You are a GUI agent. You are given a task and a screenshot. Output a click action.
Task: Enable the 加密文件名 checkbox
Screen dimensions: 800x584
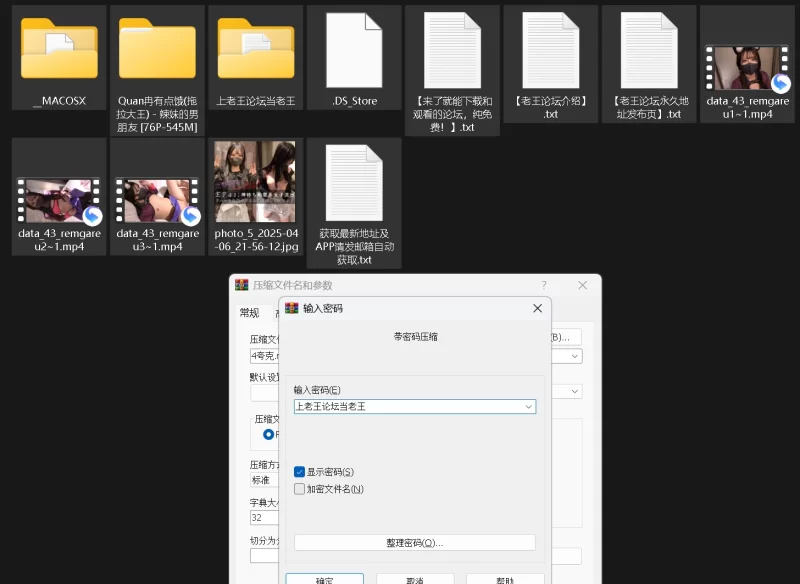point(299,489)
